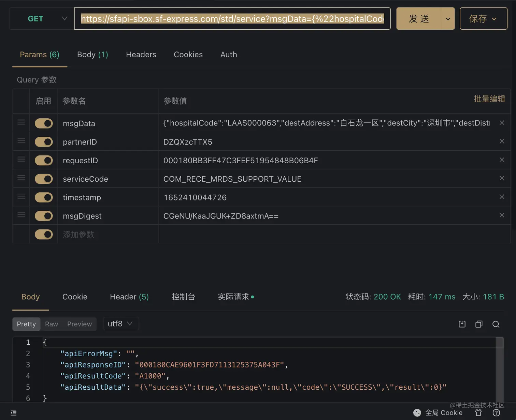516x420 pixels.
Task: Open the 控制台 console tab
Action: (x=183, y=297)
